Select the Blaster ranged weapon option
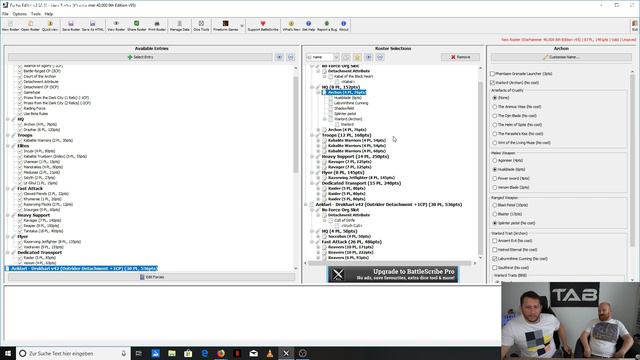Viewport: 640px width, 360px height. click(x=495, y=214)
